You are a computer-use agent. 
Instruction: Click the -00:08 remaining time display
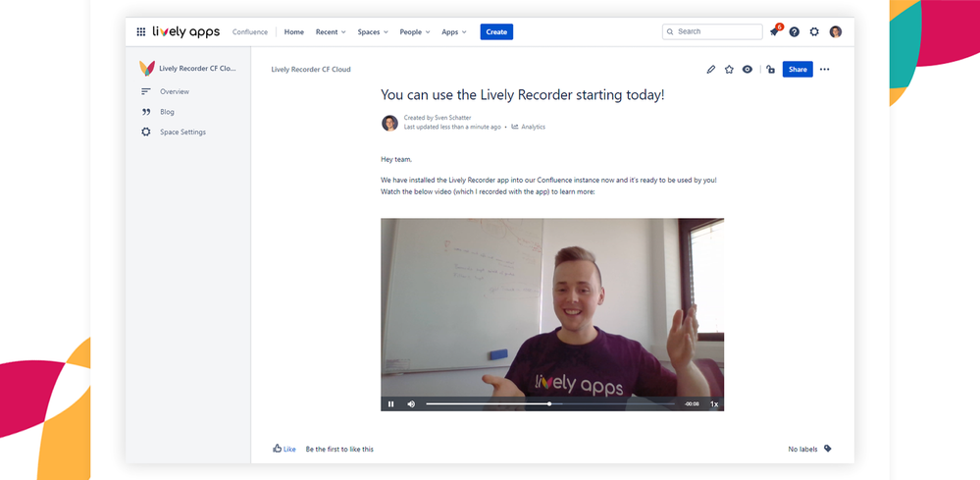(692, 404)
